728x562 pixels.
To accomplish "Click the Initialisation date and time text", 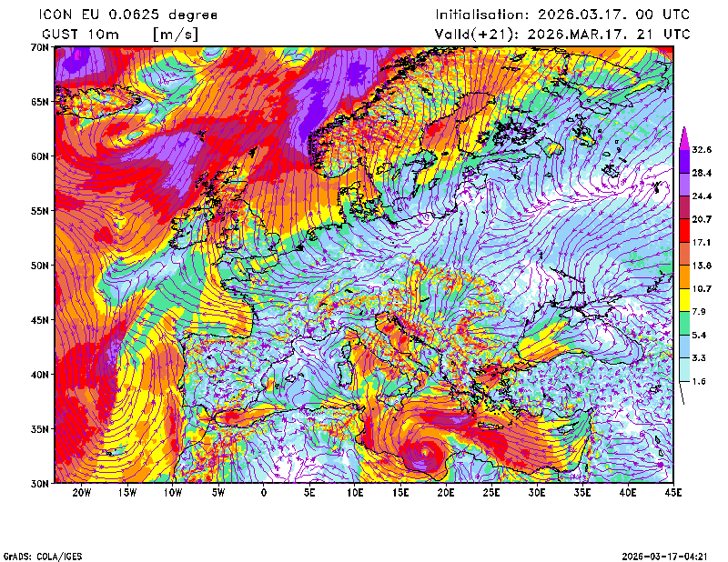I will click(562, 15).
